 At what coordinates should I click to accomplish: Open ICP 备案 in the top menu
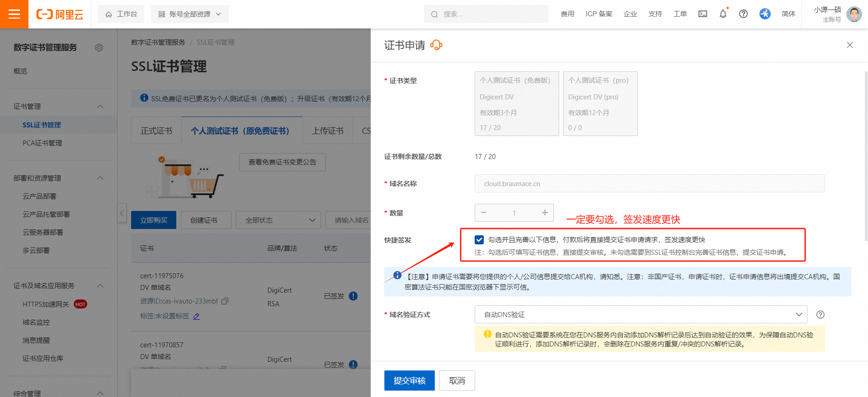(599, 14)
